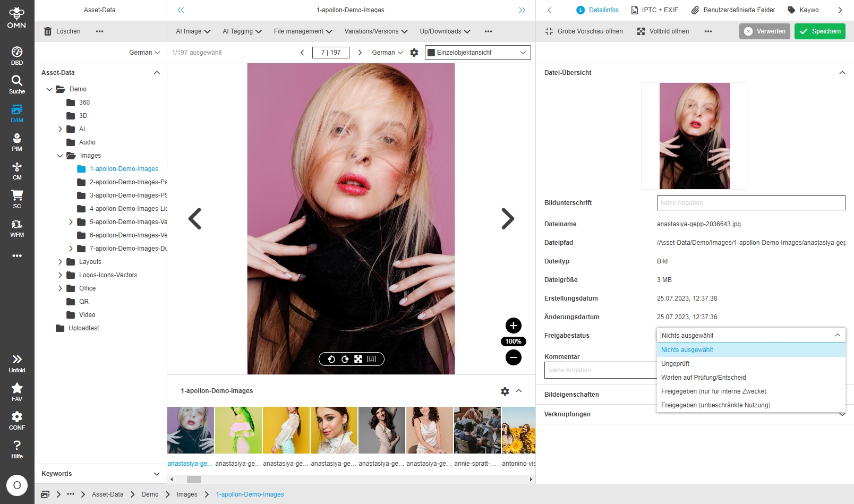The width and height of the screenshot is (854, 504).
Task: Open the CONF configuration gear
Action: (17, 421)
